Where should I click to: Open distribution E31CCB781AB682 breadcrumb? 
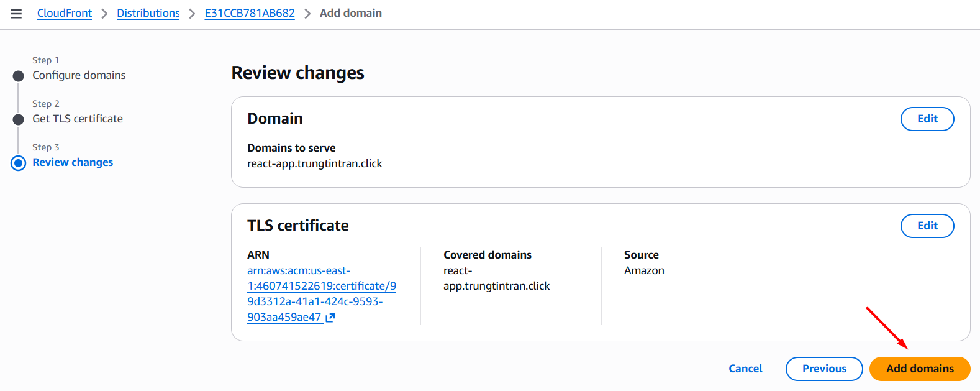[250, 13]
